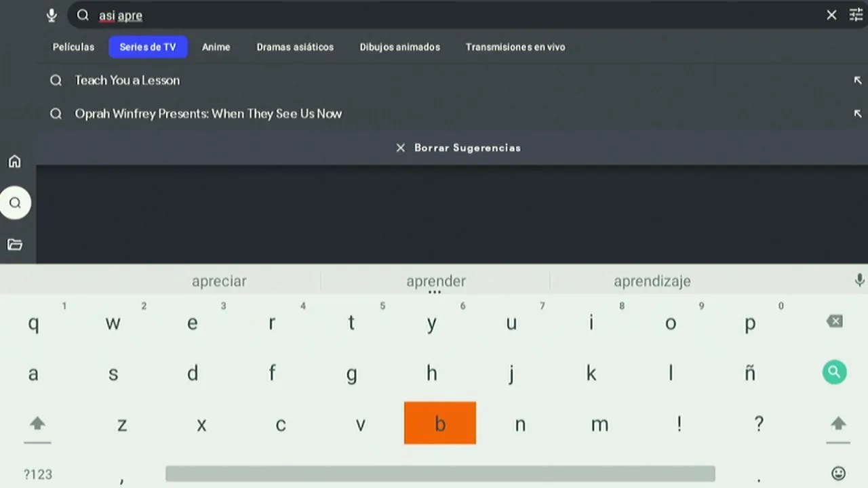Tap the 'k' key
Screen dimensions: 868x488
[x=591, y=373]
